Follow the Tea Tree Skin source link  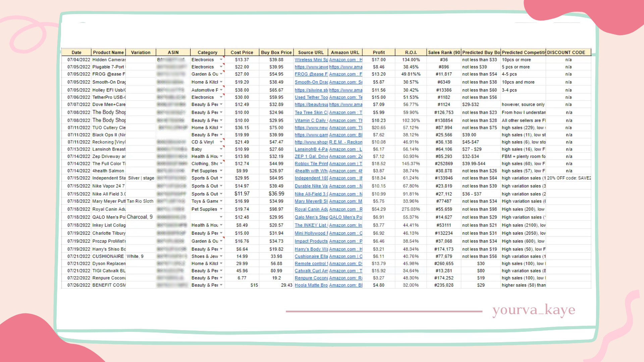[x=311, y=113]
